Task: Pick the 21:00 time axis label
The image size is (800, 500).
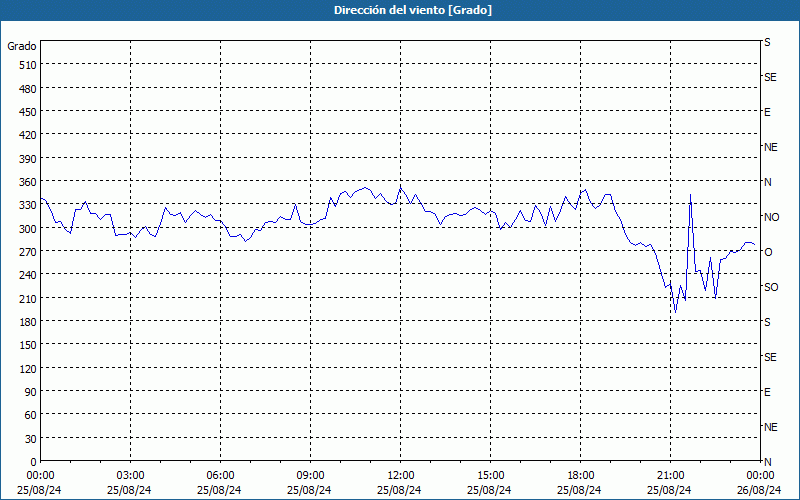Action: [x=670, y=476]
